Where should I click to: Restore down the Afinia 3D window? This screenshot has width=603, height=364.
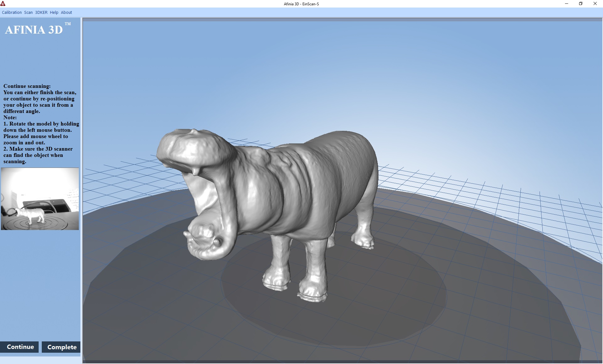tap(581, 4)
